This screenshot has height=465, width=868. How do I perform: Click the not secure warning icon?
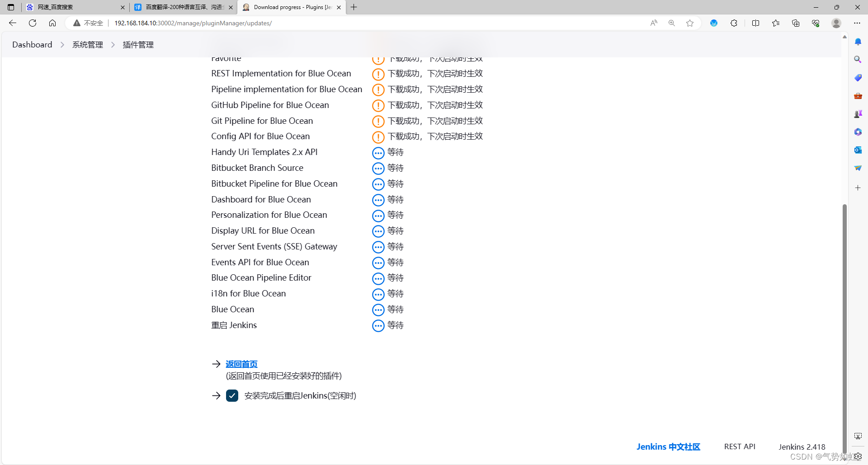77,23
